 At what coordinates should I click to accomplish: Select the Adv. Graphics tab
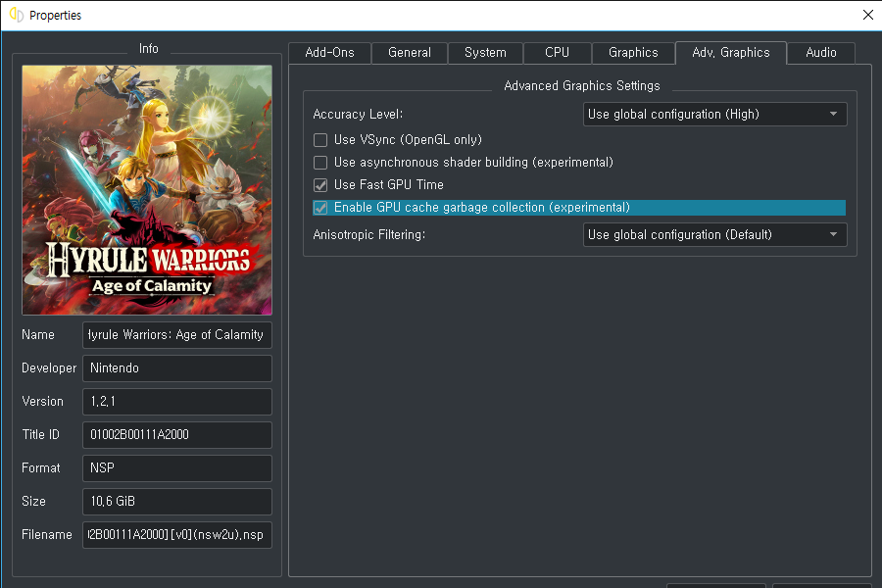tap(731, 52)
